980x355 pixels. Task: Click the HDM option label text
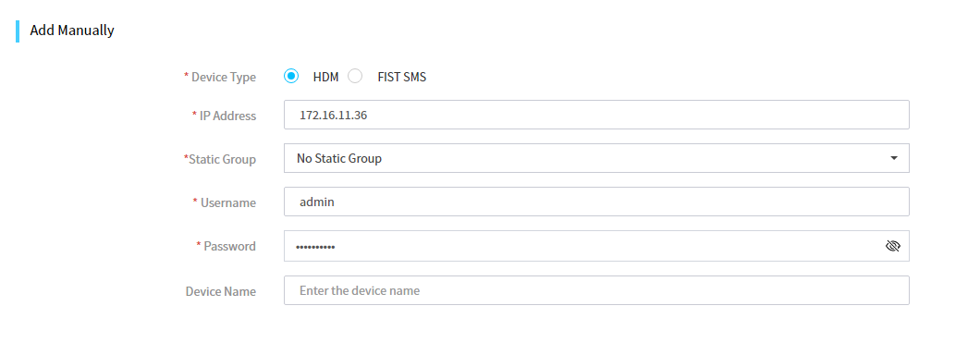(325, 78)
